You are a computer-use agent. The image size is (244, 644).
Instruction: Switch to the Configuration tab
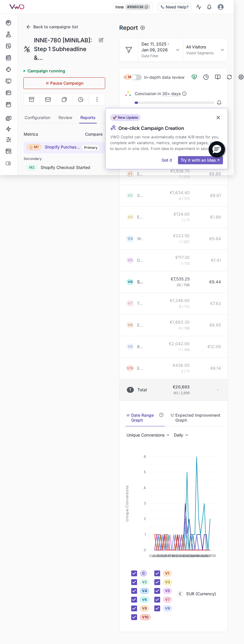pyautogui.click(x=37, y=118)
